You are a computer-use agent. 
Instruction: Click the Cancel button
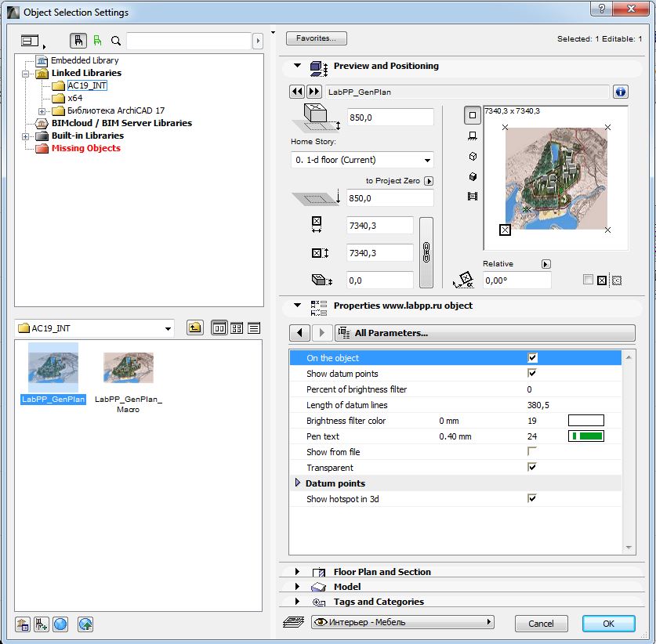(541, 624)
